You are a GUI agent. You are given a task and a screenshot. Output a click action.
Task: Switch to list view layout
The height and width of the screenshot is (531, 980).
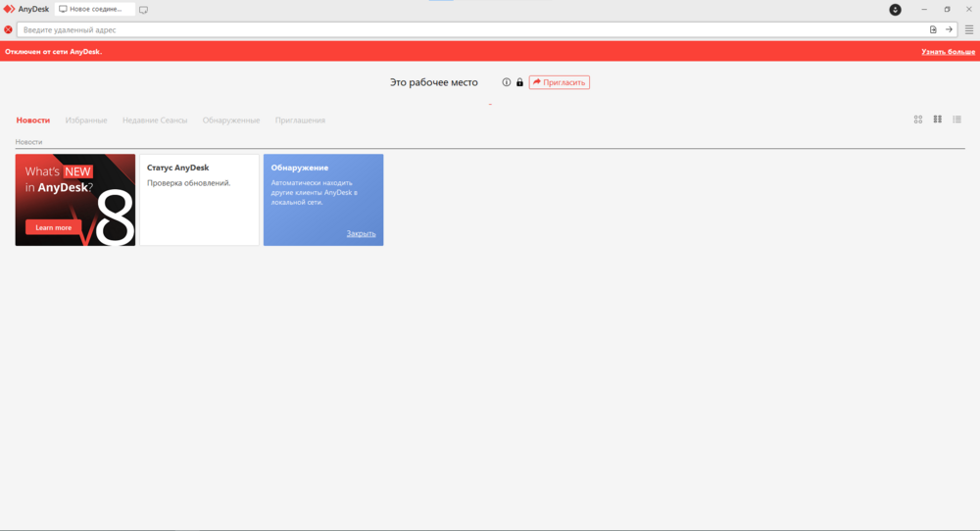pos(956,120)
